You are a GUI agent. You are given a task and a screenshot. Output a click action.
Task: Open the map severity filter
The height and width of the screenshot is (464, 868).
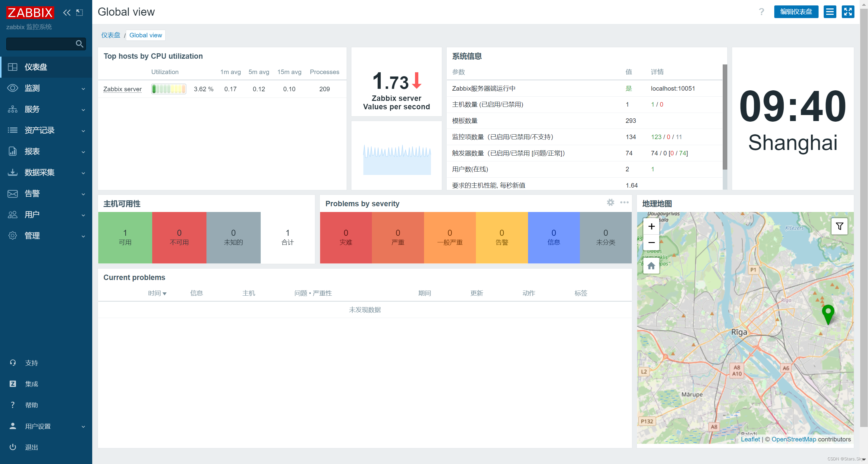coord(840,226)
